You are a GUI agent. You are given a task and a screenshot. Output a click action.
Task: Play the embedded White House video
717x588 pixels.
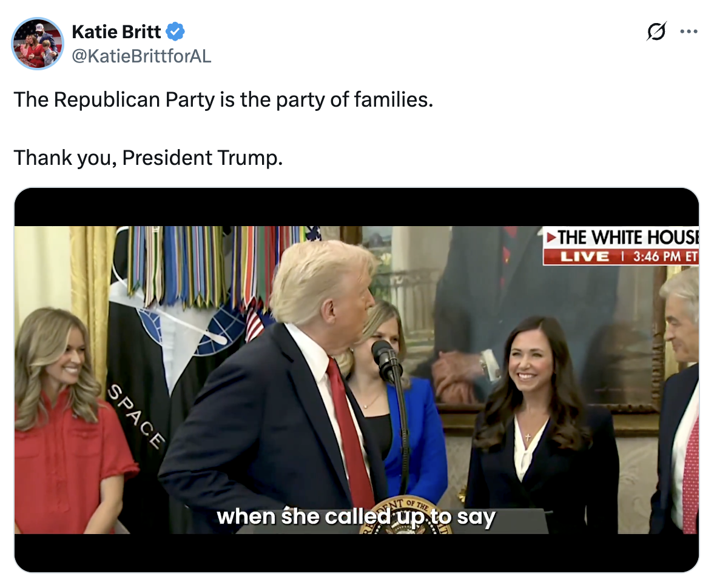357,379
